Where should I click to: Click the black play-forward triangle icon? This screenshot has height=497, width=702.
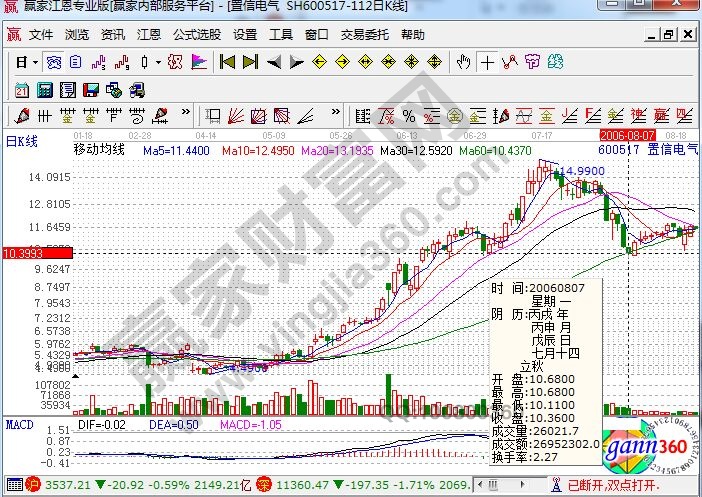tap(296, 62)
